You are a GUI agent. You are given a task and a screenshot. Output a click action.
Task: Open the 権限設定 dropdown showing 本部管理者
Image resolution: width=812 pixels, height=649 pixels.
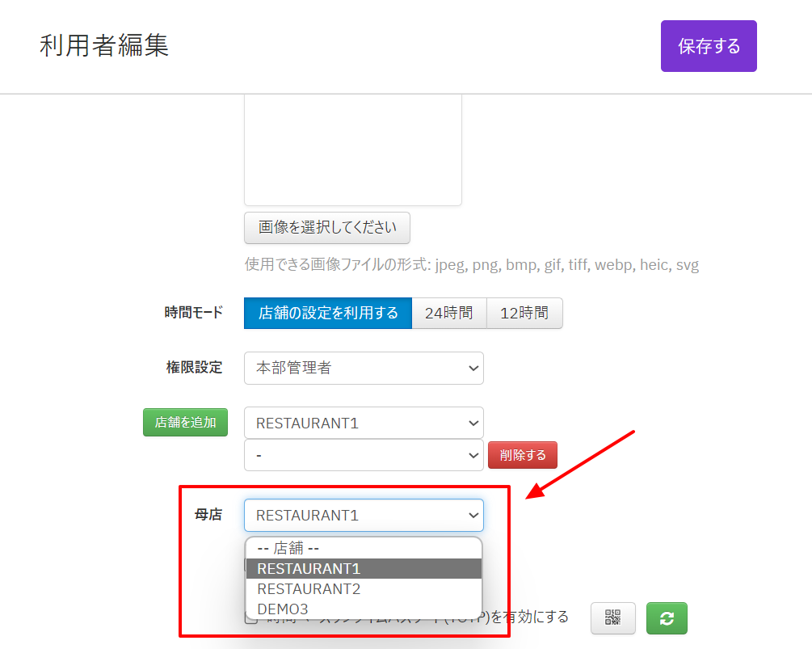coord(364,368)
